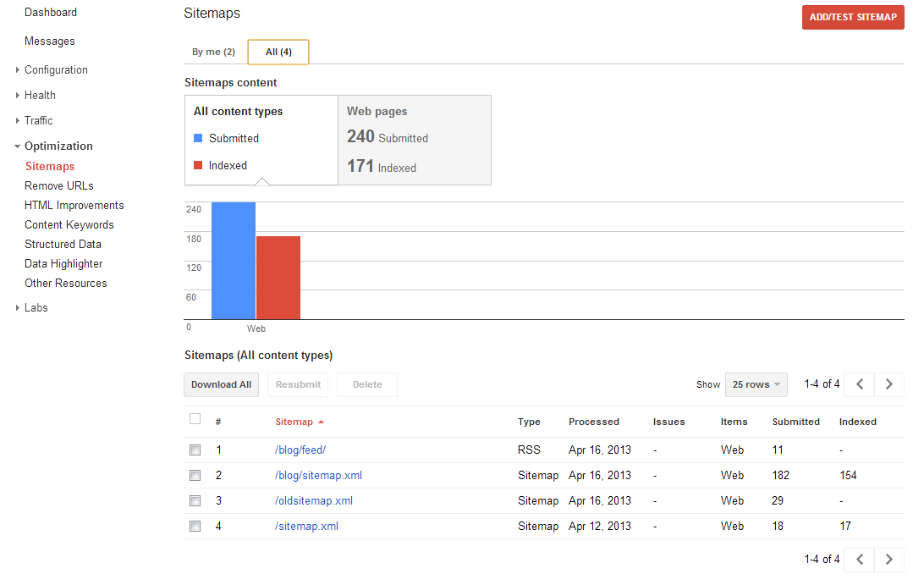Click the Sitemap column sort arrow
Viewport: 924px width, 585px height.
click(x=322, y=422)
